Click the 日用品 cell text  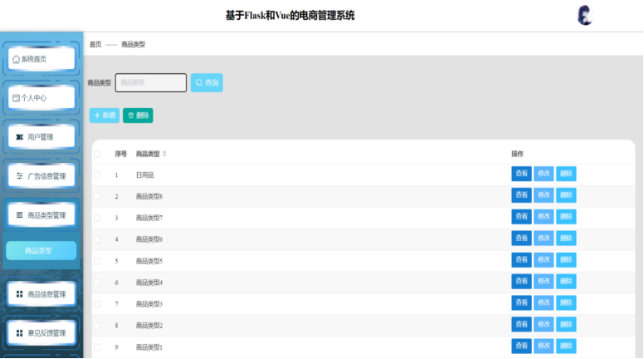tap(144, 175)
